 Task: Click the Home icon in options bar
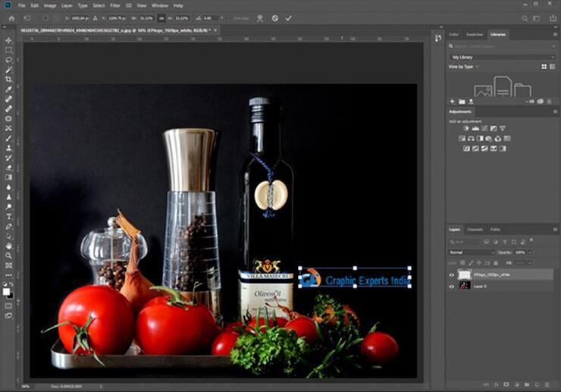tap(11, 17)
